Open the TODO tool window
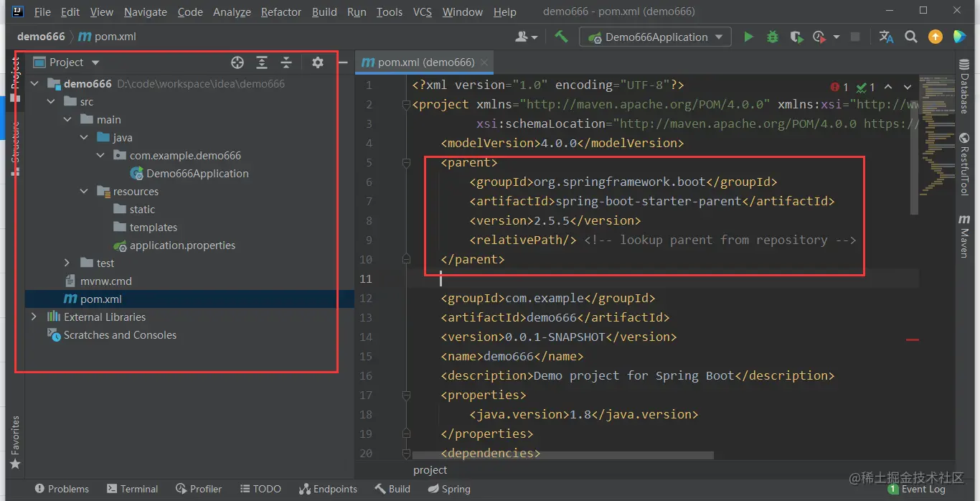Viewport: 980px width, 501px height. point(260,489)
